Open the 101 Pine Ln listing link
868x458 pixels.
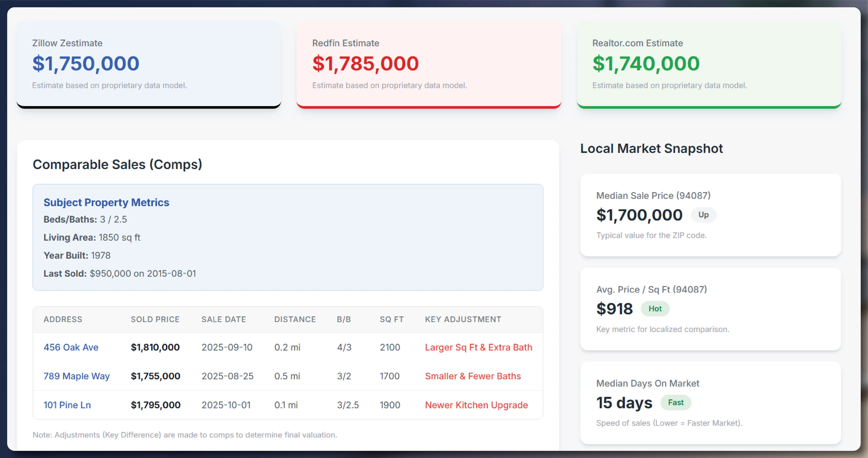pos(67,405)
